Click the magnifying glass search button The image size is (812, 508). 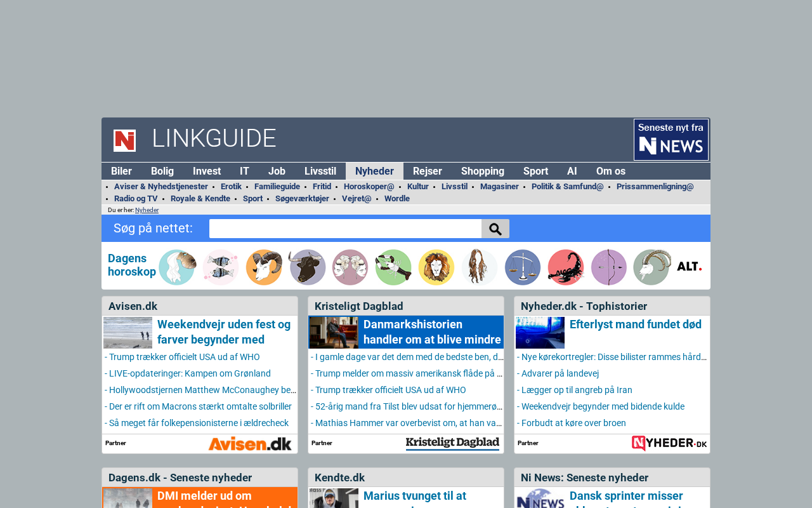(x=495, y=229)
